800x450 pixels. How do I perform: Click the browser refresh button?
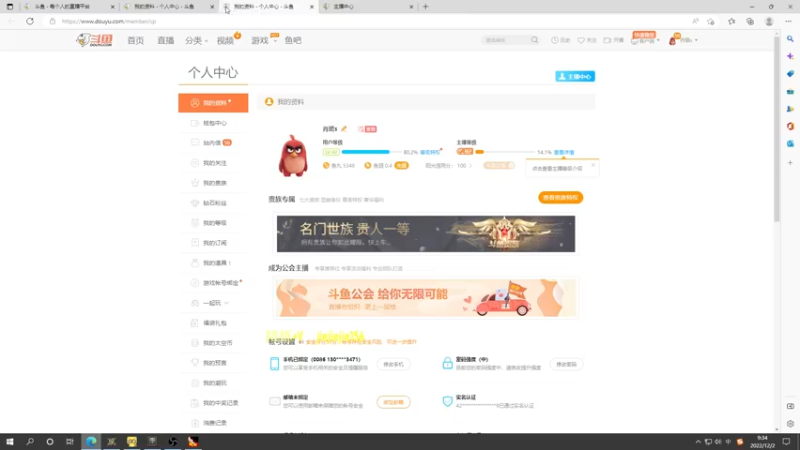click(30, 21)
